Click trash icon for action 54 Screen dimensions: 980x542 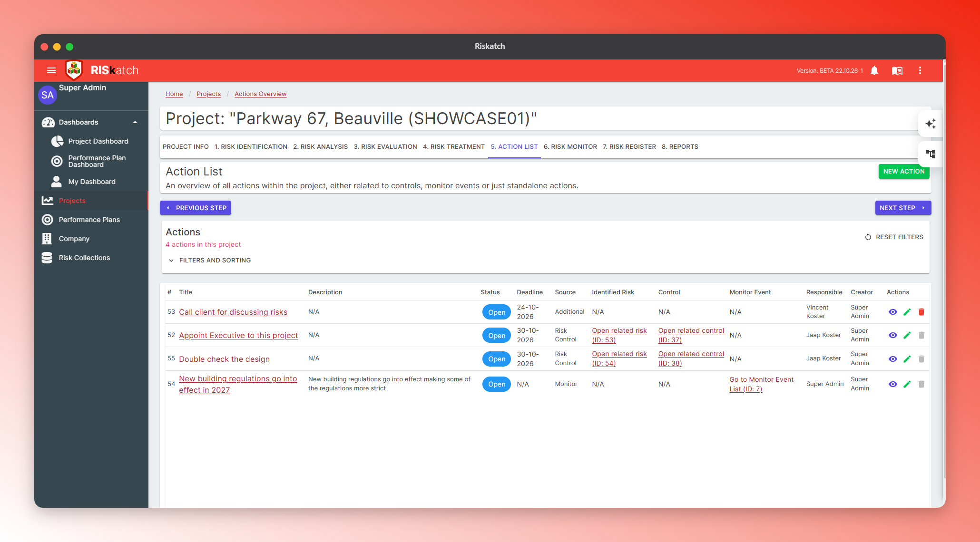(x=921, y=384)
